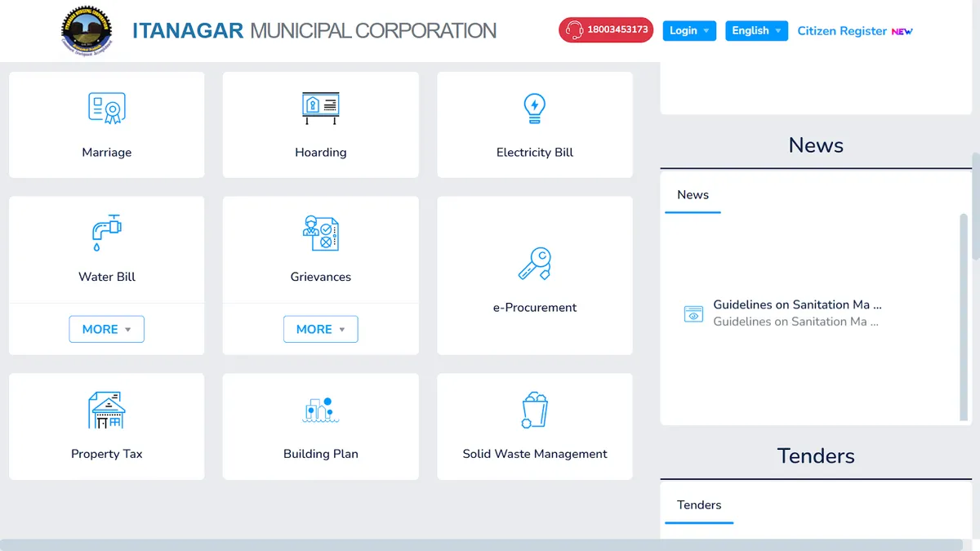Image resolution: width=980 pixels, height=551 pixels.
Task: Click the Water Bill tap icon
Action: pos(106,233)
